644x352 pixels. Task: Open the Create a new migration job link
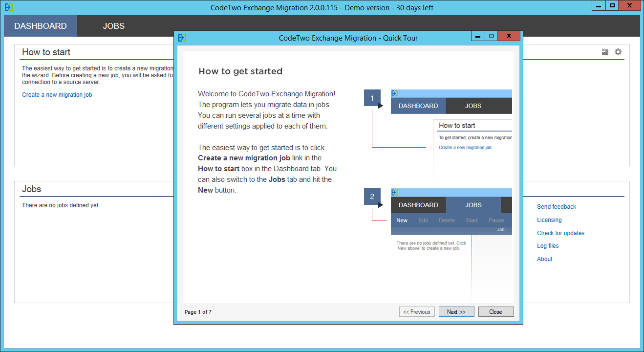coord(57,95)
